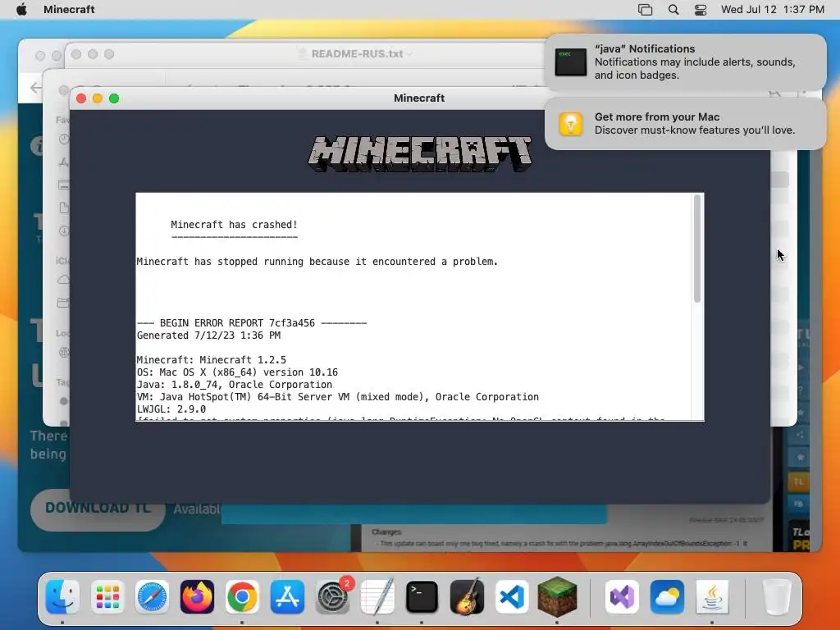Open GarageBand guitar icon in dock

(467, 597)
